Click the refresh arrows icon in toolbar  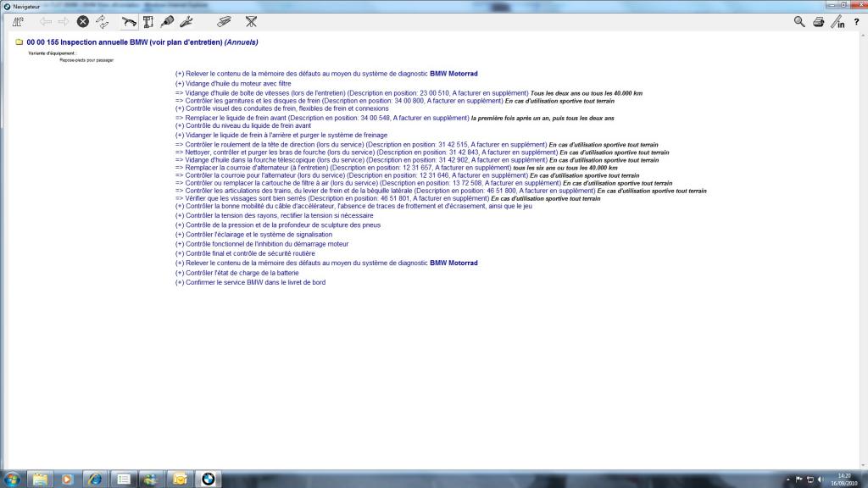(x=103, y=21)
